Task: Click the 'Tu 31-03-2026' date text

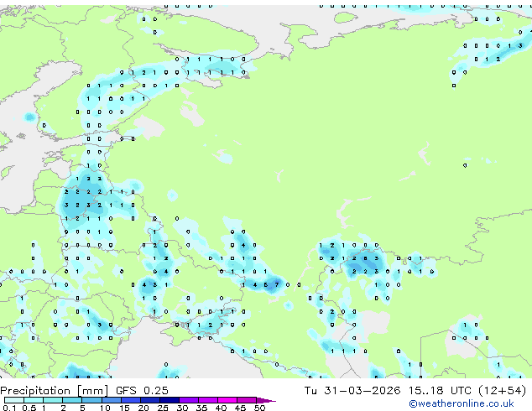Action: (x=352, y=390)
